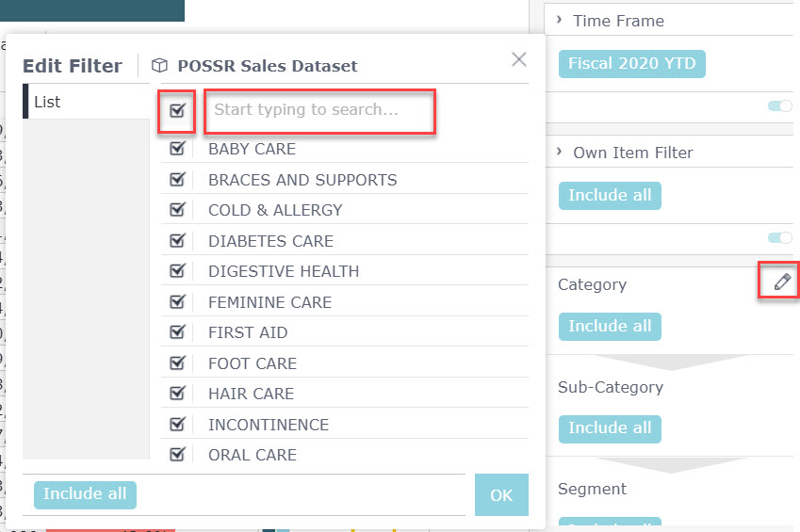Screen dimensions: 800x532
Task: Click the filter search input field
Action: [x=318, y=110]
